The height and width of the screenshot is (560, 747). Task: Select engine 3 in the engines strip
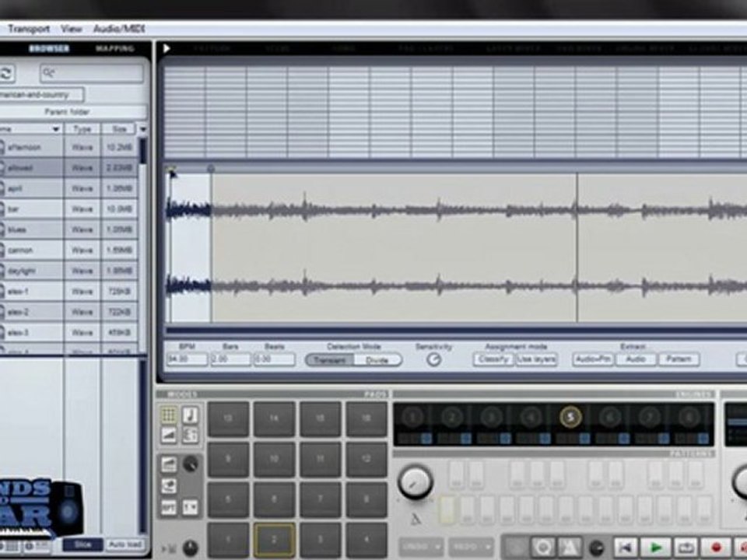coord(491,418)
